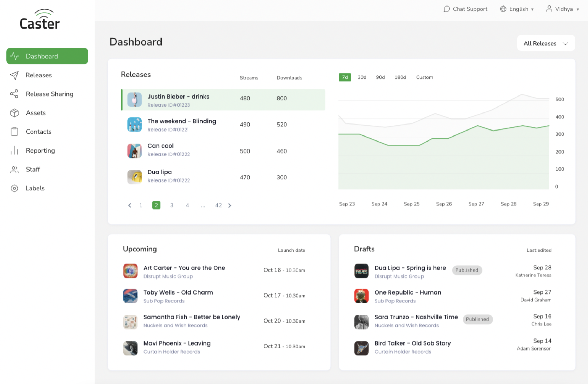Screen dimensions: 588x384
Task: Open Mavi Phoenix - Leaving title
Action: coord(177,343)
